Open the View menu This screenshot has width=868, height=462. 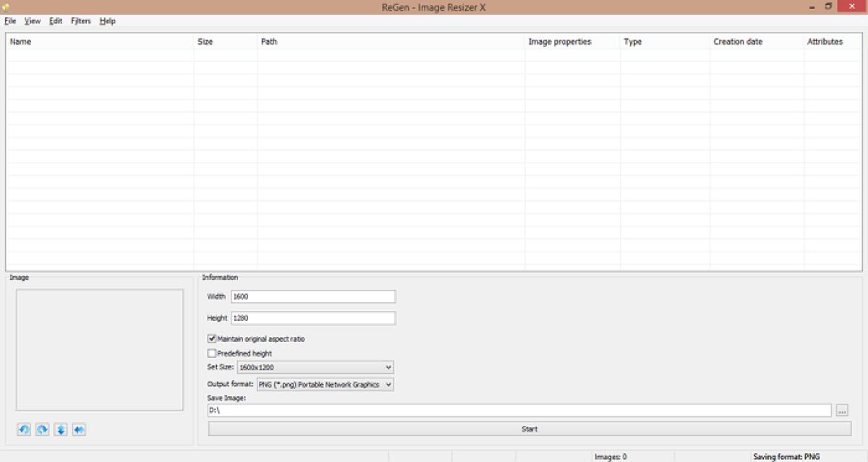click(x=32, y=21)
